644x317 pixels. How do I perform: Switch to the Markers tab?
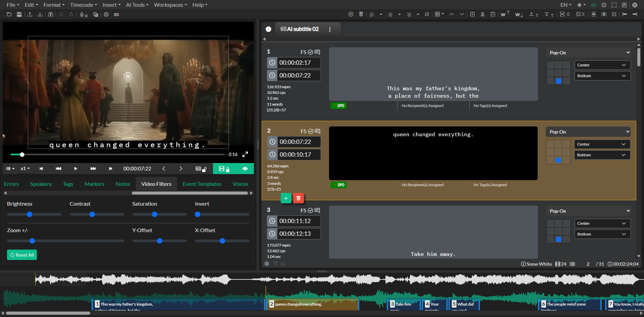coord(94,184)
